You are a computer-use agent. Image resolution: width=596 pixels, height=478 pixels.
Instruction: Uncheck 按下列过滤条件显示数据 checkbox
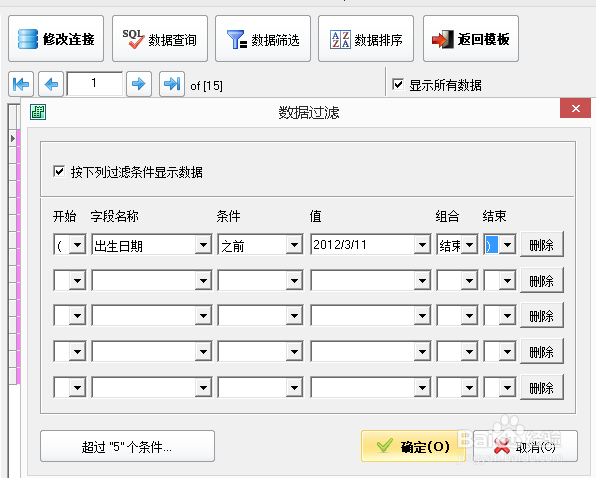point(59,171)
